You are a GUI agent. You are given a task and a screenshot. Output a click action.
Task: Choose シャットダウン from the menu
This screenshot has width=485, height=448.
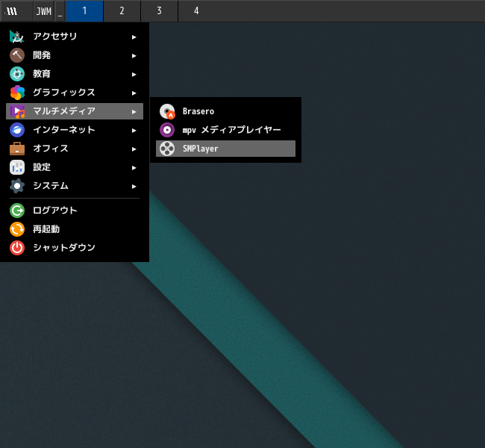point(75,248)
